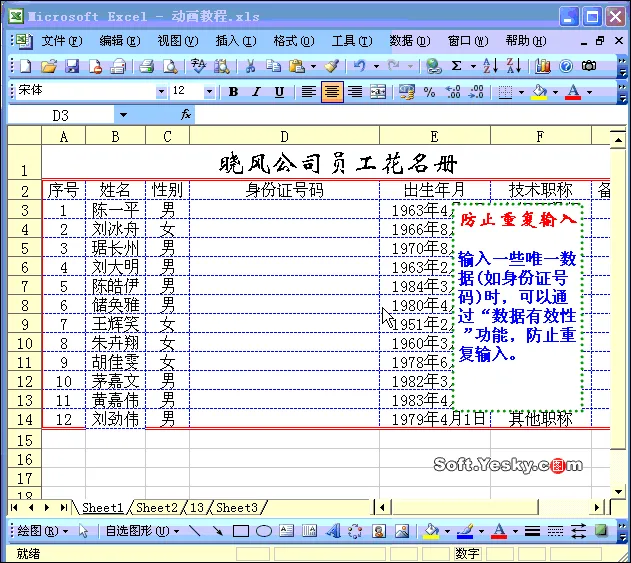
Task: Click the Save floppy disk icon
Action: [72, 66]
